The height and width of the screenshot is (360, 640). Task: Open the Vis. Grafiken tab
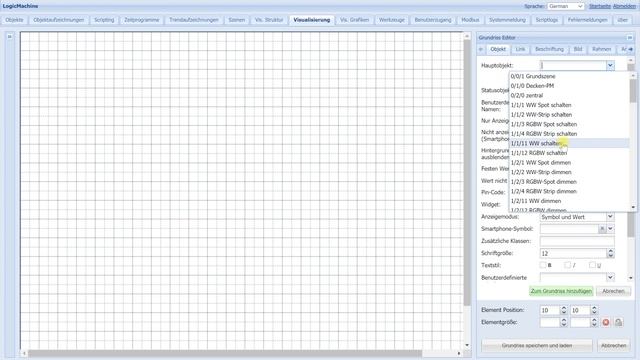click(354, 20)
